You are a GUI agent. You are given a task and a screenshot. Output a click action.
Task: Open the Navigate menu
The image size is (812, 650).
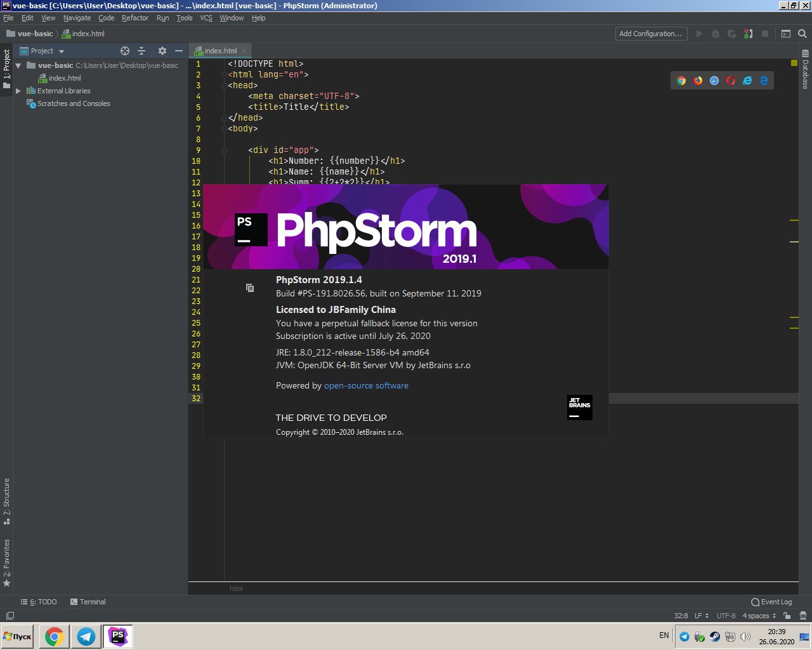point(77,18)
